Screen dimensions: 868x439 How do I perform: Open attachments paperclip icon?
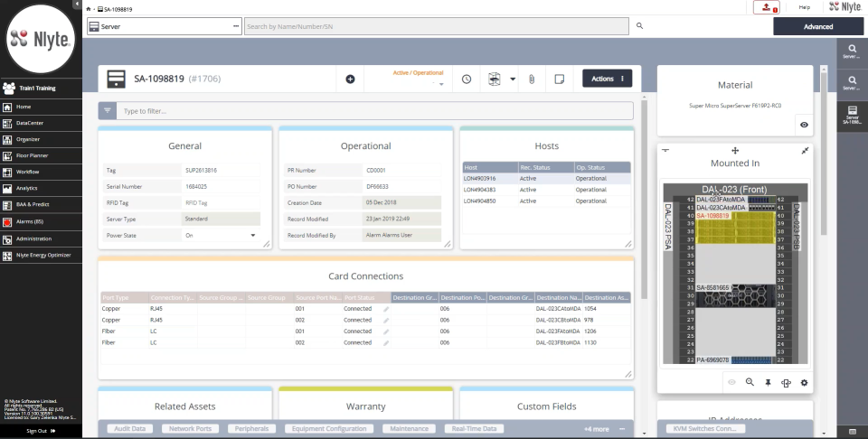click(x=532, y=79)
